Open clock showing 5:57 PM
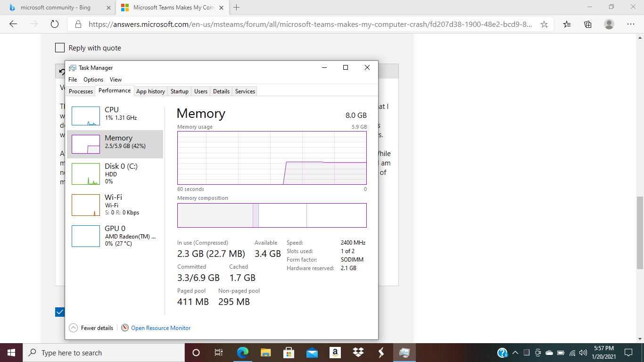 click(603, 353)
